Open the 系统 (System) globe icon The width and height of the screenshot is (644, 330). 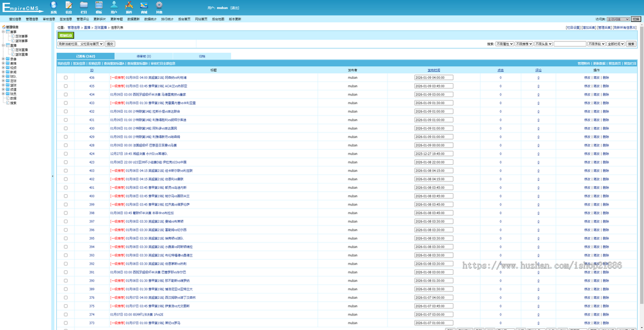tap(53, 5)
